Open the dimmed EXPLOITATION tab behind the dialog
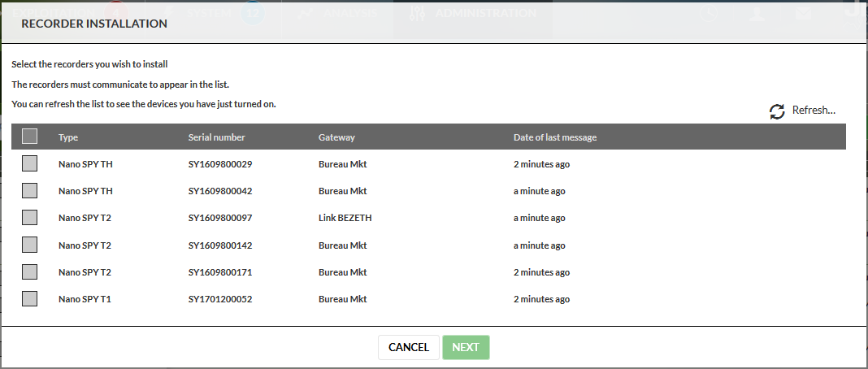 pos(53,12)
